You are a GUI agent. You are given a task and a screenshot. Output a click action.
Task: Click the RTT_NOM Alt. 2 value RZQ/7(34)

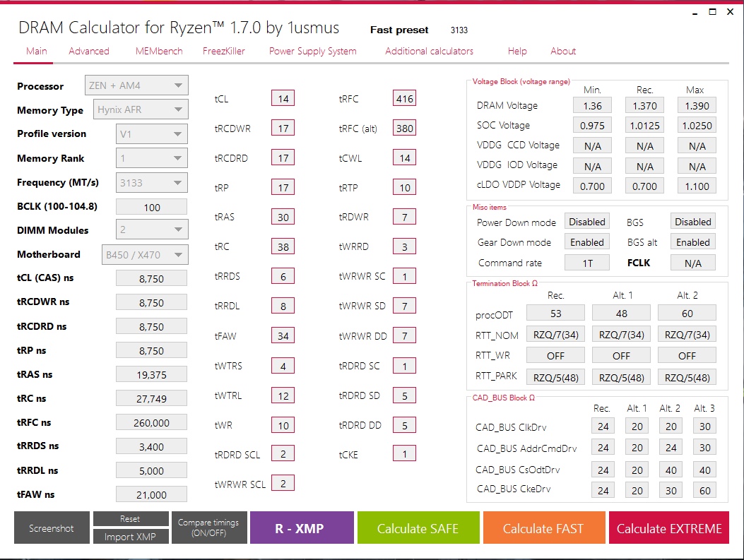coord(687,334)
